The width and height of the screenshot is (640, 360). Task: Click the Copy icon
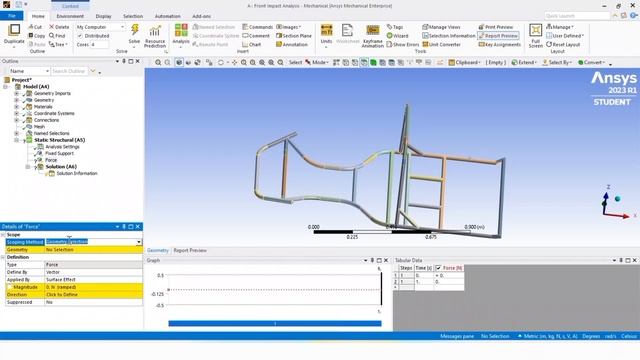tap(36, 36)
